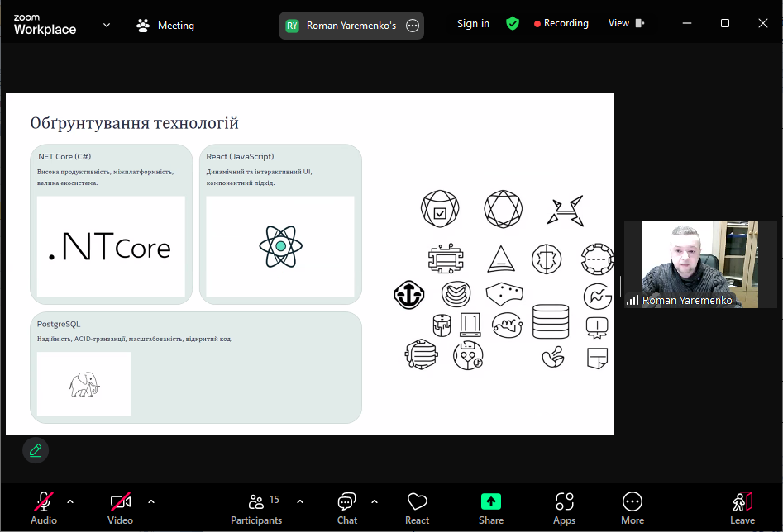Unmute the microphone via Audio button

coord(44,507)
